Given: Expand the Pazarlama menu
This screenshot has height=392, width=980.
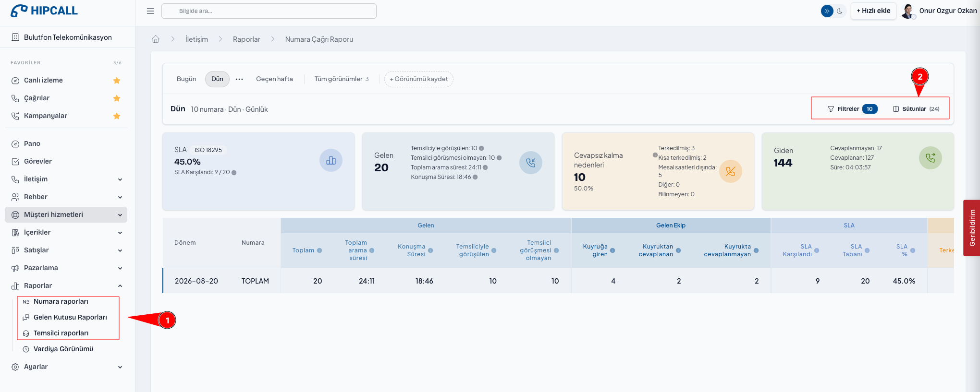Looking at the screenshot, I should click(x=66, y=268).
